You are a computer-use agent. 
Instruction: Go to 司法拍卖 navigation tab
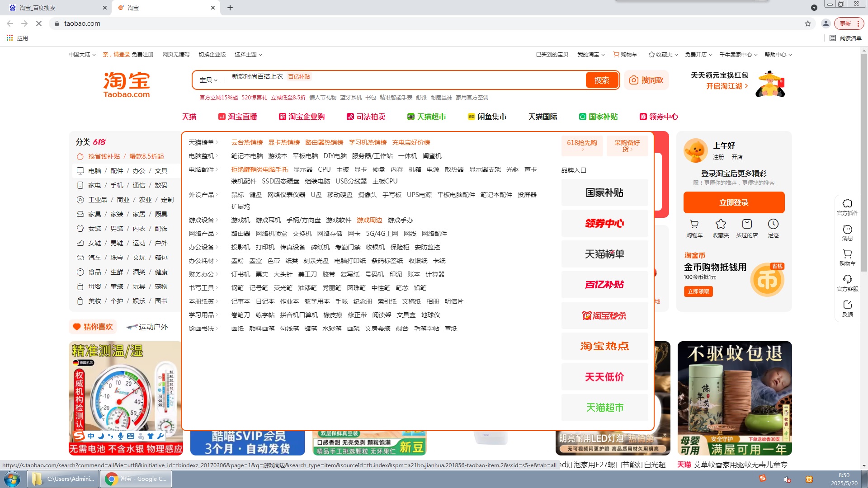coord(366,117)
